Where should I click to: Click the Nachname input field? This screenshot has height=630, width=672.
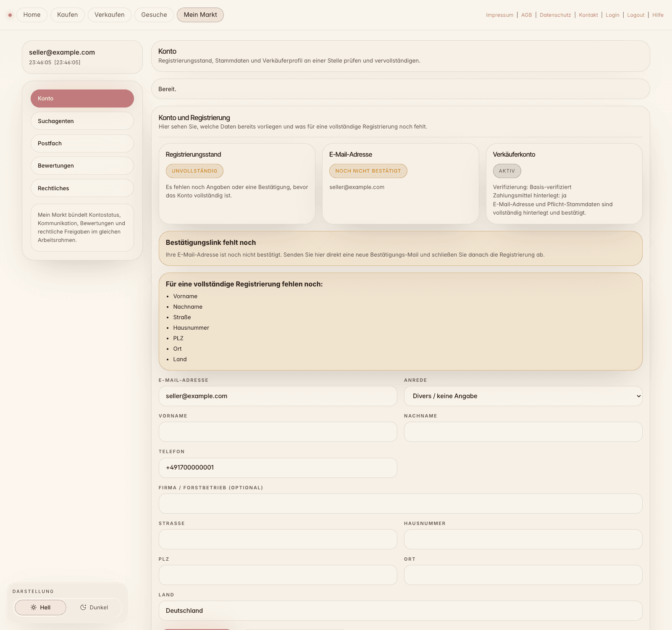click(523, 432)
